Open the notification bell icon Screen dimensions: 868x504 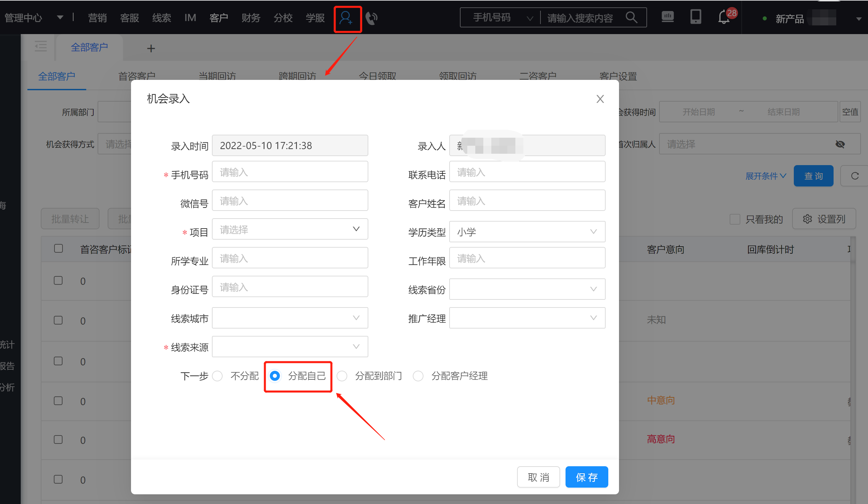point(724,17)
